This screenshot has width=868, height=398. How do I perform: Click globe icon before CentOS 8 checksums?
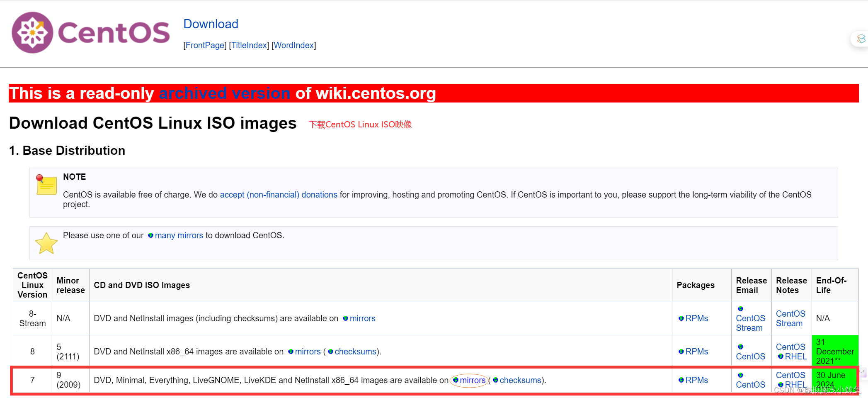click(330, 352)
